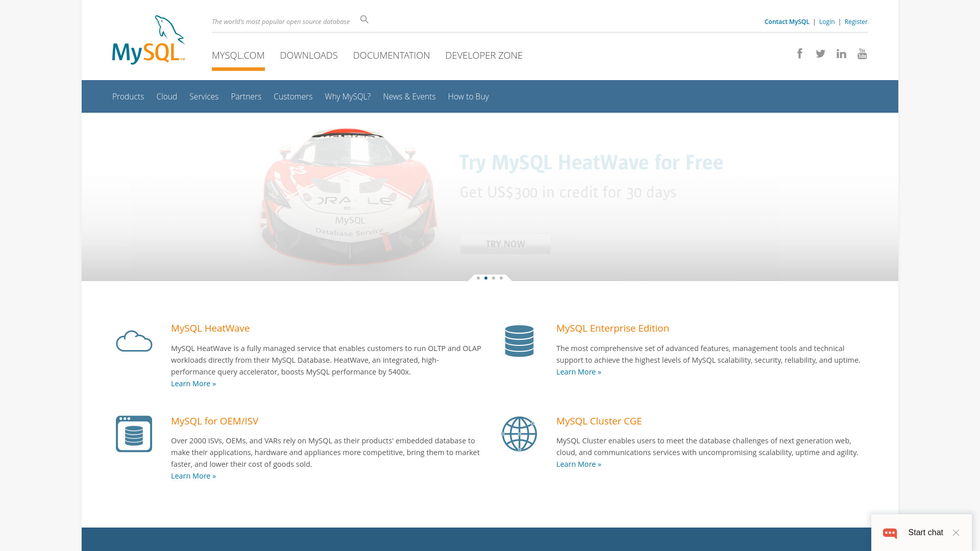Open the MySQL LinkedIn icon

(841, 54)
